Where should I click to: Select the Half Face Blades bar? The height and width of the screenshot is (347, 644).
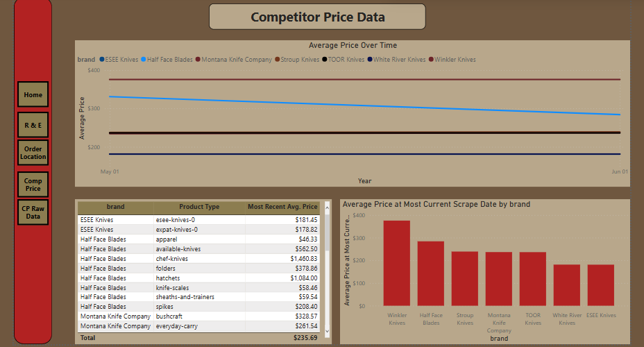[431, 273]
